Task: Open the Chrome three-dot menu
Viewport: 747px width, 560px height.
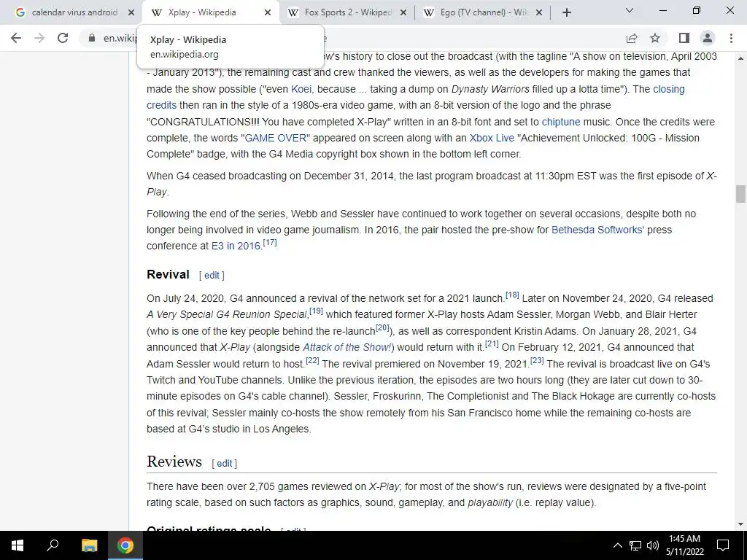Action: tap(731, 38)
